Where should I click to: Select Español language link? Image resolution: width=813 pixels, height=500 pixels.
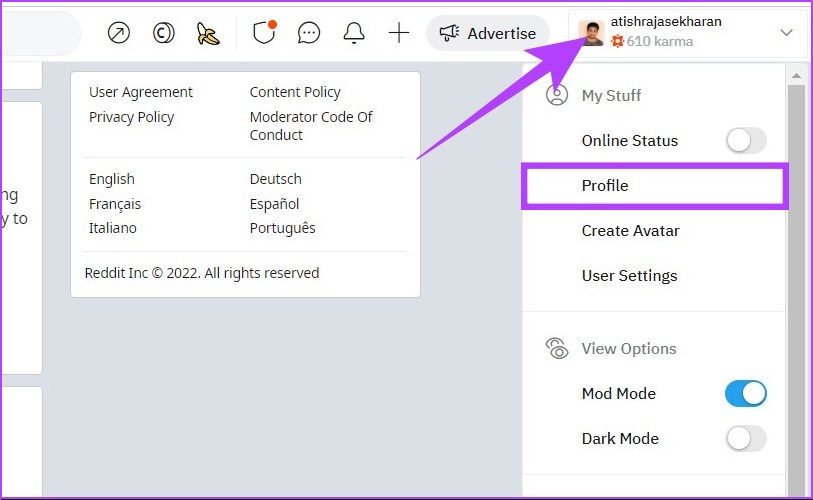coord(274,204)
